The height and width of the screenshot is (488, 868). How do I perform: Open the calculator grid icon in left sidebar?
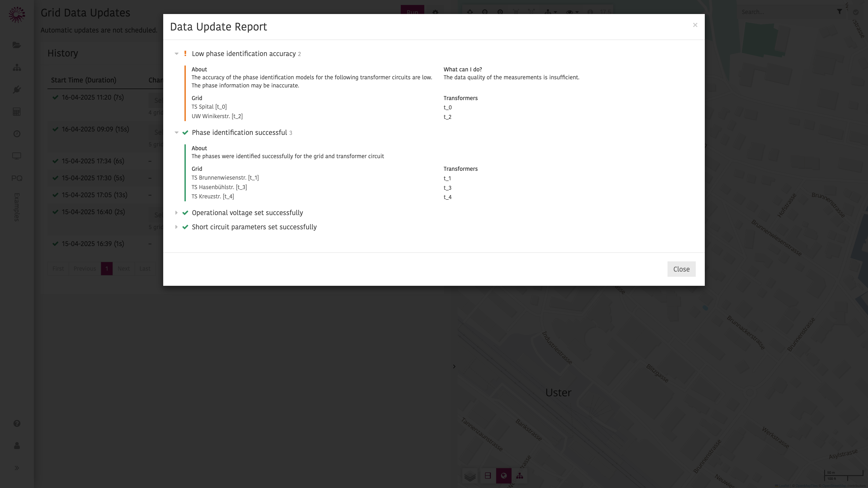coord(17,112)
